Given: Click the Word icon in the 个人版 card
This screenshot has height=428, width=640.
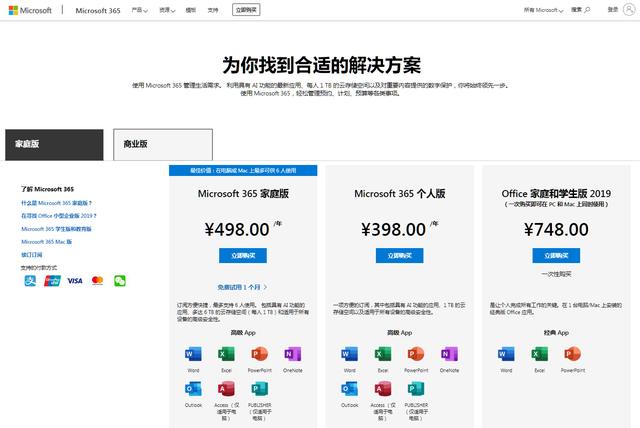Looking at the screenshot, I should 350,354.
